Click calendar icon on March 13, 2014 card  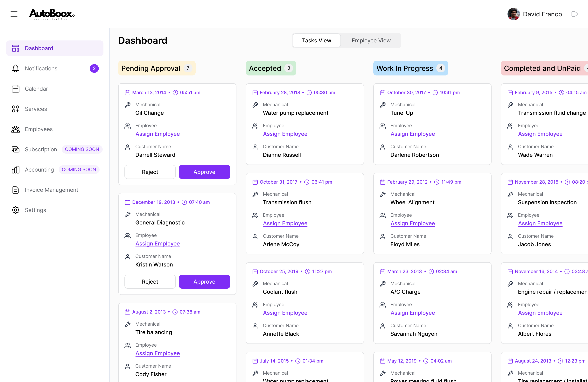(x=128, y=93)
